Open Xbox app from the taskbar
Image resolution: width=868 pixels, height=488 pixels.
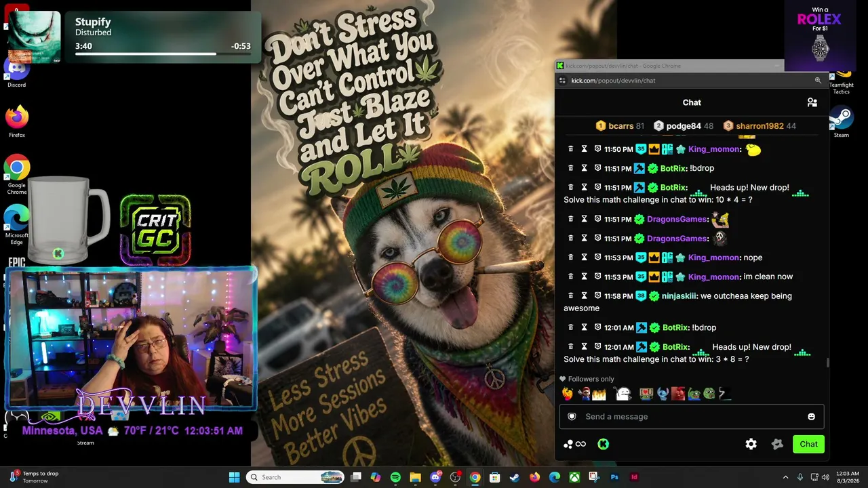[574, 477]
